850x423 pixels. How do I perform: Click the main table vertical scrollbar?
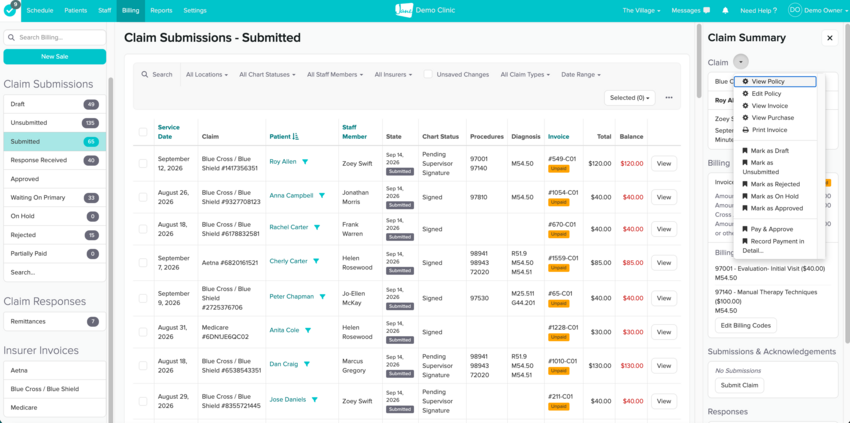point(699,61)
